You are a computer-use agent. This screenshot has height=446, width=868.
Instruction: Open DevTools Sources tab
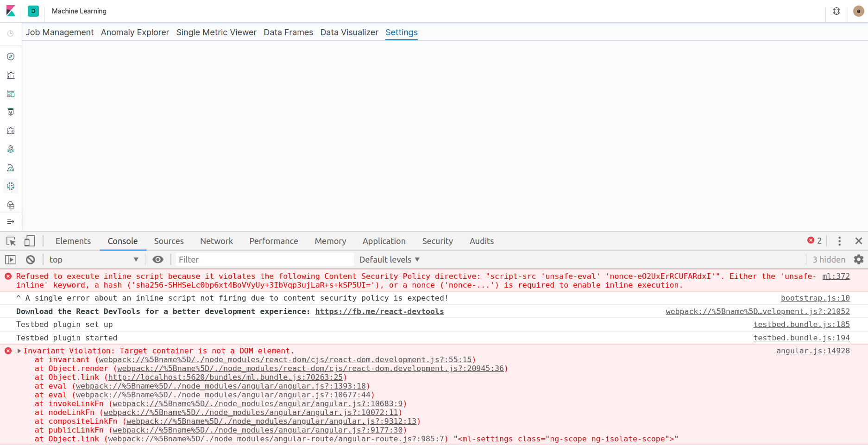[169, 241]
